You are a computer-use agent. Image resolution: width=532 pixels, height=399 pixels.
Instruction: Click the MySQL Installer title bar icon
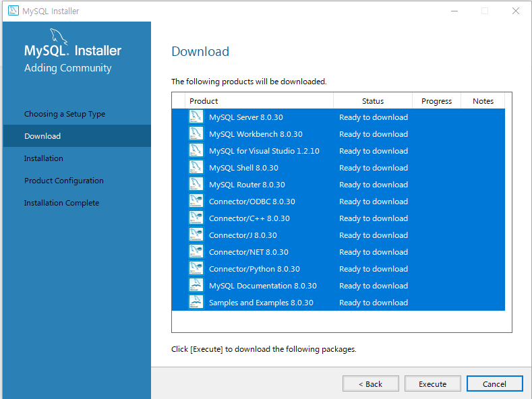13,11
